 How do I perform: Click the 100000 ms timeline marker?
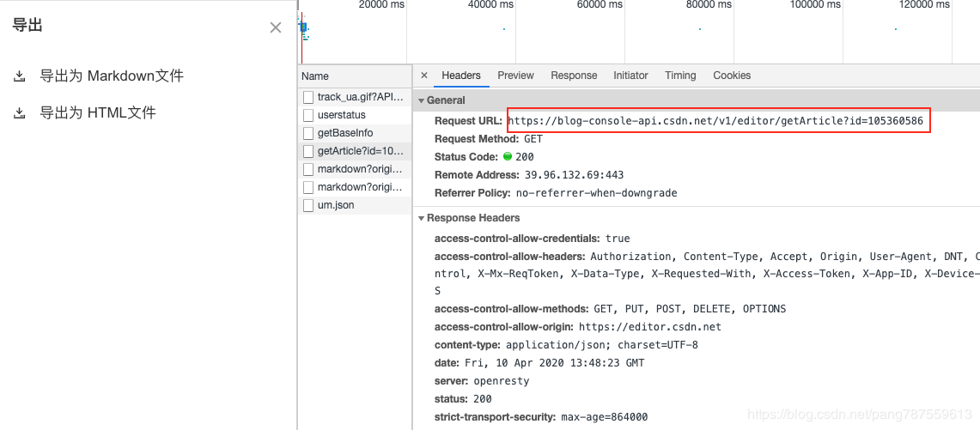click(x=815, y=5)
